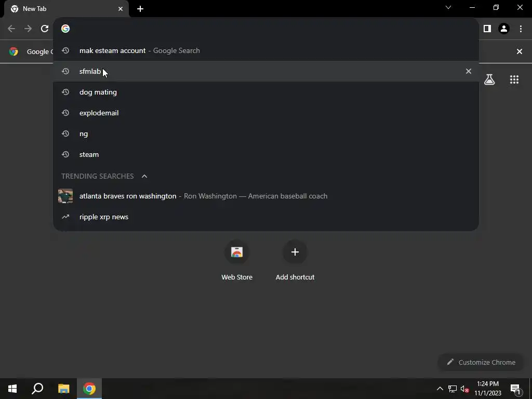This screenshot has width=532, height=399.
Task: Open the profile avatar menu
Action: [x=504, y=29]
